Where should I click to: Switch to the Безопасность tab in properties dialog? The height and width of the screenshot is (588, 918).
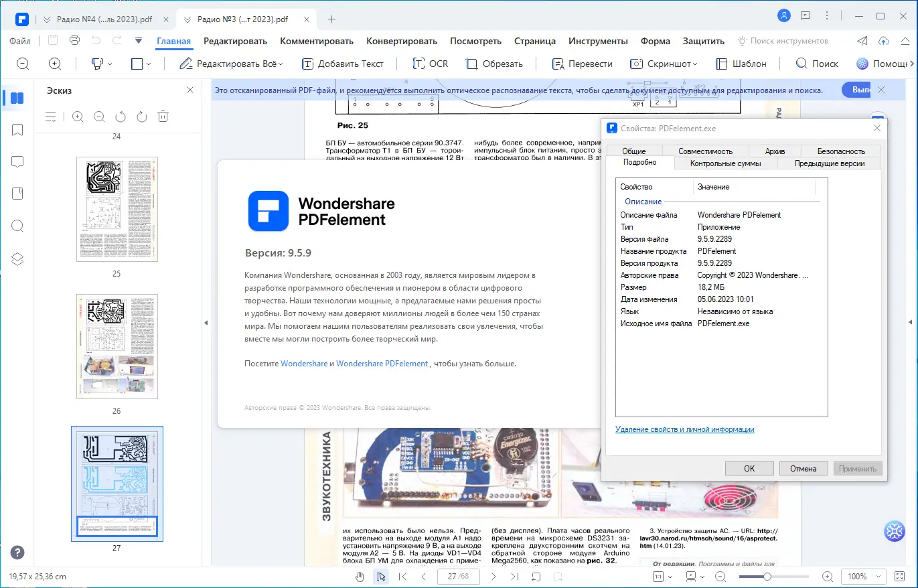tap(841, 151)
